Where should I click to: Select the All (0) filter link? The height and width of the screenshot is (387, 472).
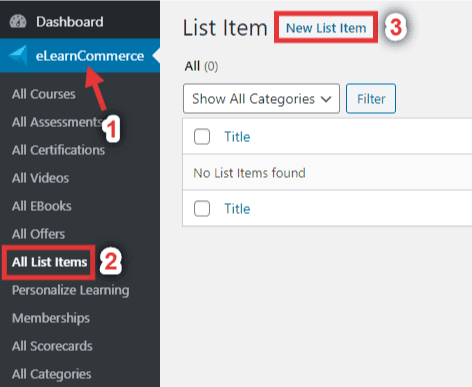coord(201,66)
